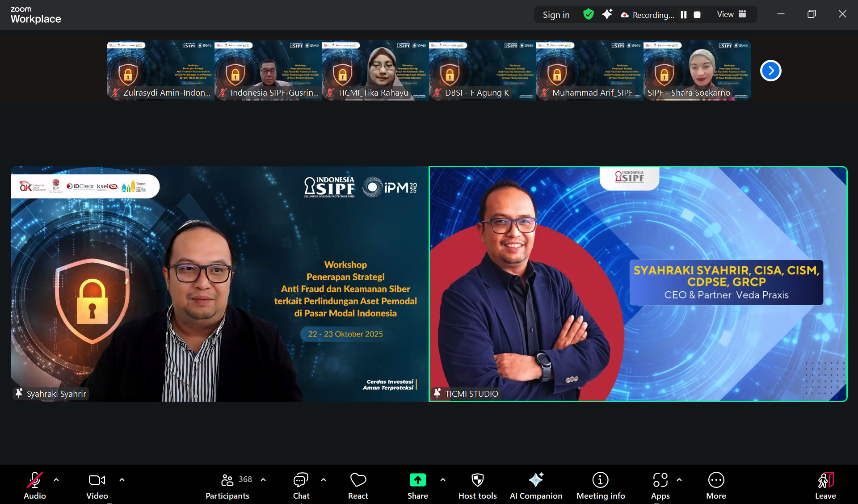Unmute microphone with Audio button
The height and width of the screenshot is (504, 858).
(35, 485)
